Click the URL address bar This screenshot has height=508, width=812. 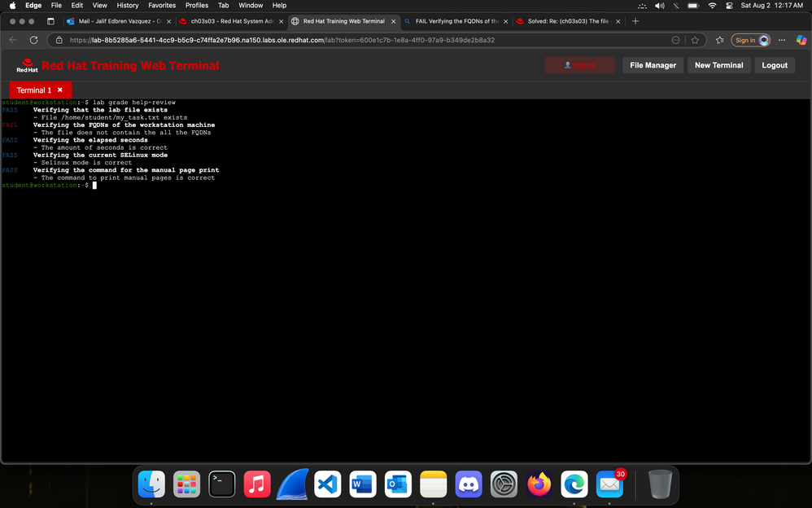point(358,40)
